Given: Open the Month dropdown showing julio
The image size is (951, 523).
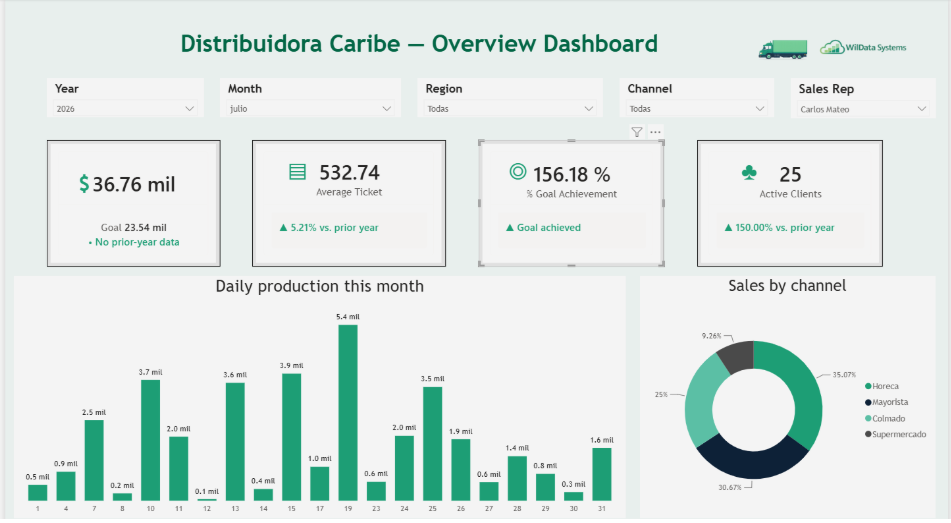Looking at the screenshot, I should pos(310,109).
